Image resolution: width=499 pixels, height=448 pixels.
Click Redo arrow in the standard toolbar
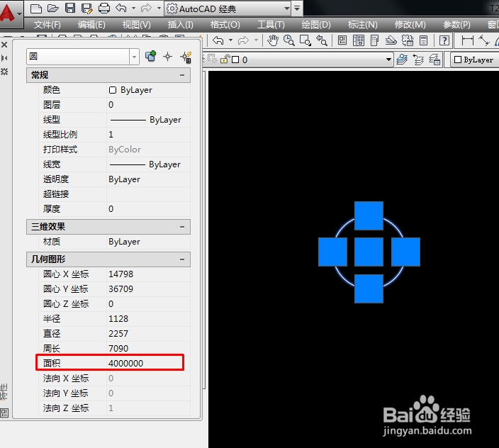click(x=243, y=40)
